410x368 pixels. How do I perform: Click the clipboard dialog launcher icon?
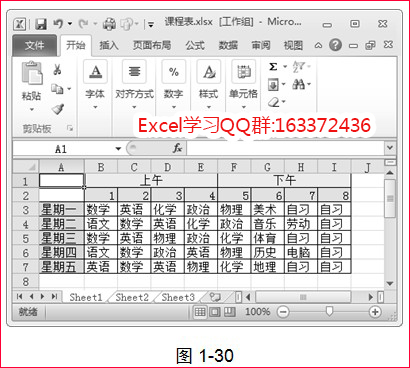point(70,128)
